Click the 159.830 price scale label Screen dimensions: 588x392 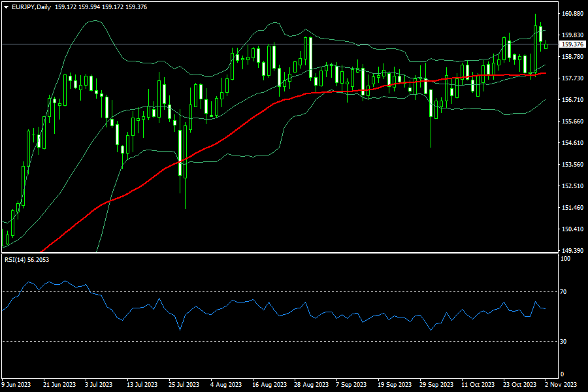[x=572, y=35]
